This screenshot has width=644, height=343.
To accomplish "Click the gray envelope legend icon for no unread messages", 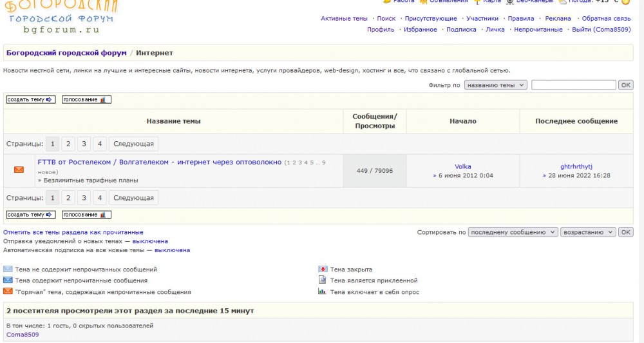I will pyautogui.click(x=8, y=269).
